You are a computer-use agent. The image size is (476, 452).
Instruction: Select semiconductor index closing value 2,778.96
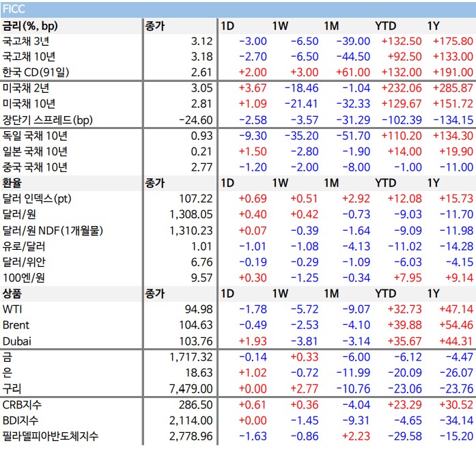[191, 436]
